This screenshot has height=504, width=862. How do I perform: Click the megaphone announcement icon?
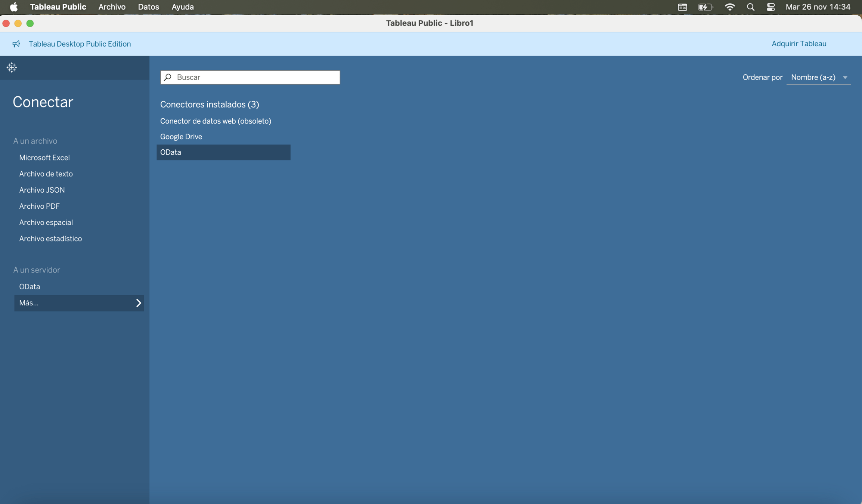tap(16, 44)
